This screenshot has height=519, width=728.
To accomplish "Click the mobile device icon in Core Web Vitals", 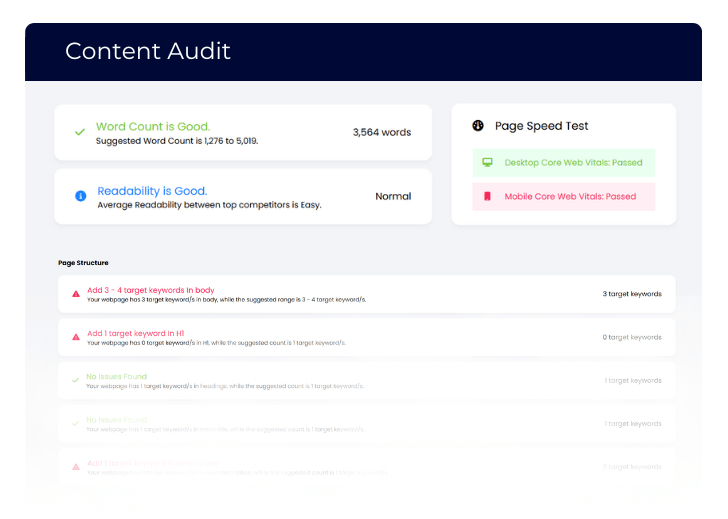I will click(x=487, y=196).
